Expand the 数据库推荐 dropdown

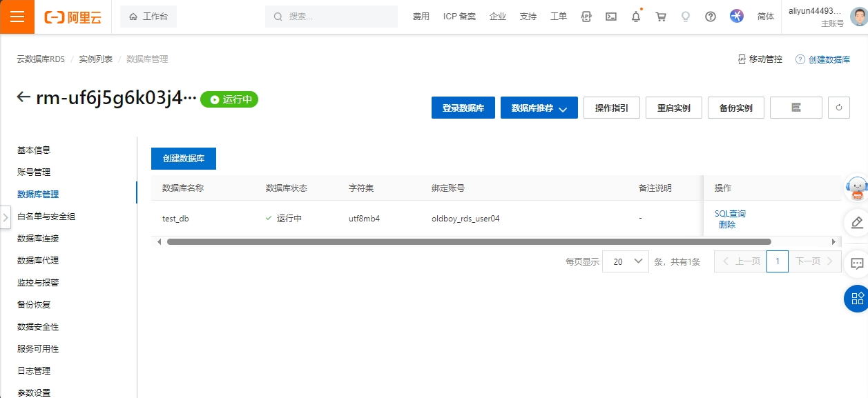pyautogui.click(x=539, y=108)
